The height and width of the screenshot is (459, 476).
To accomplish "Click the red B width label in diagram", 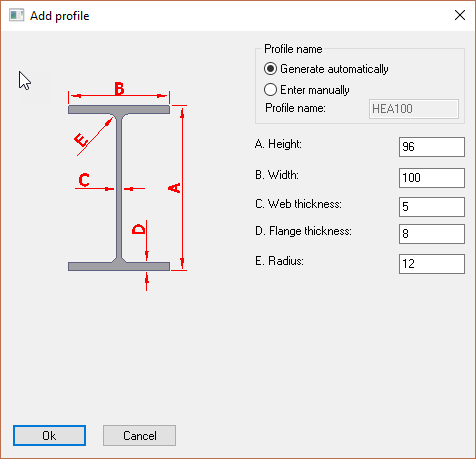I will pyautogui.click(x=119, y=89).
